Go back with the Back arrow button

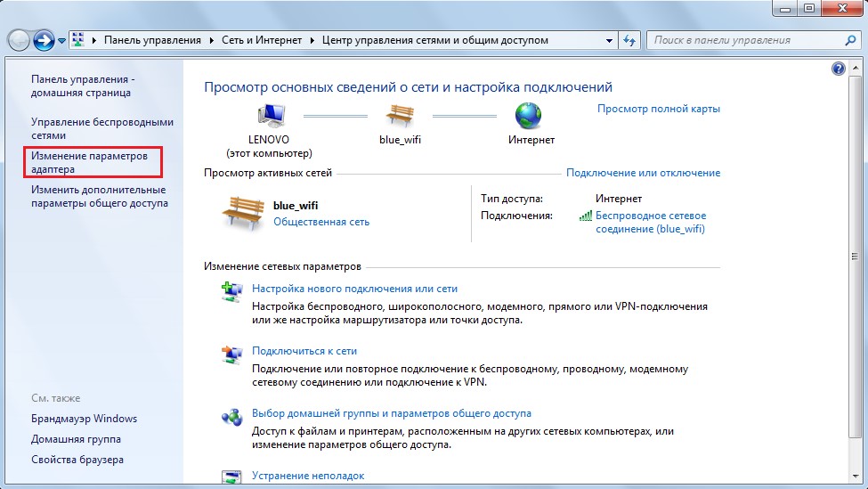[x=20, y=40]
